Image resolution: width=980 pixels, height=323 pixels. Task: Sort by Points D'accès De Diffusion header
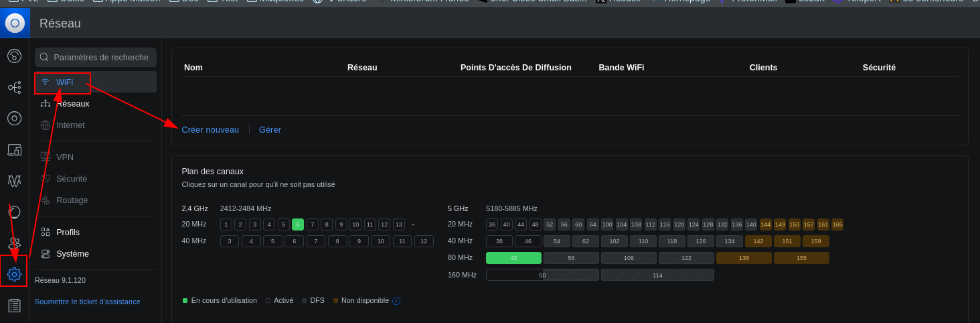tap(516, 68)
